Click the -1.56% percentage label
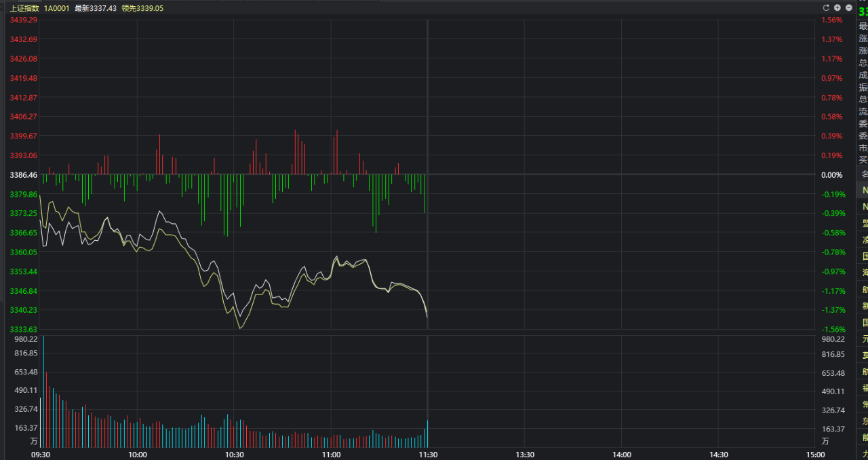The image size is (868, 460). [x=833, y=329]
